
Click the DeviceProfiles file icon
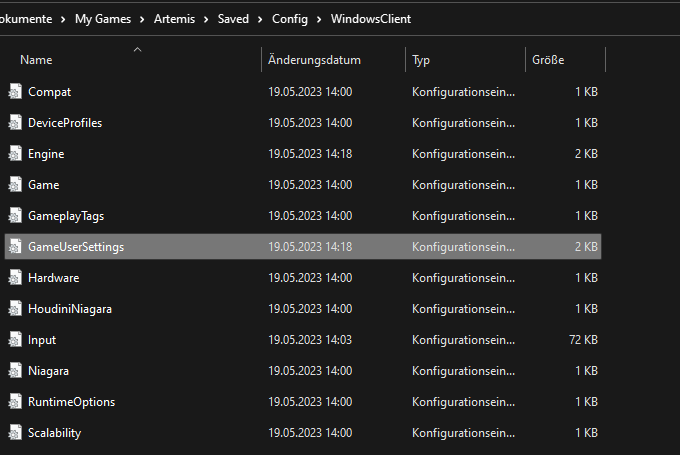coord(15,123)
